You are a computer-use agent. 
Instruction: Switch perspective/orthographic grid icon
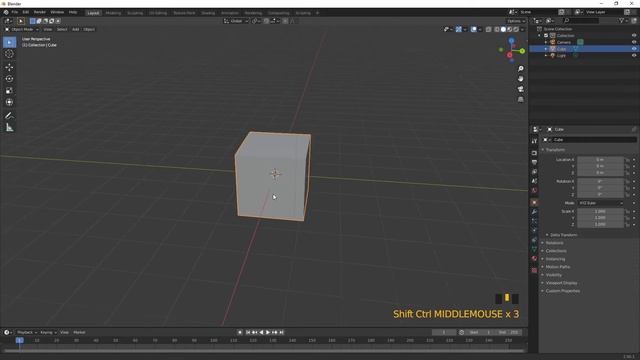tap(520, 99)
